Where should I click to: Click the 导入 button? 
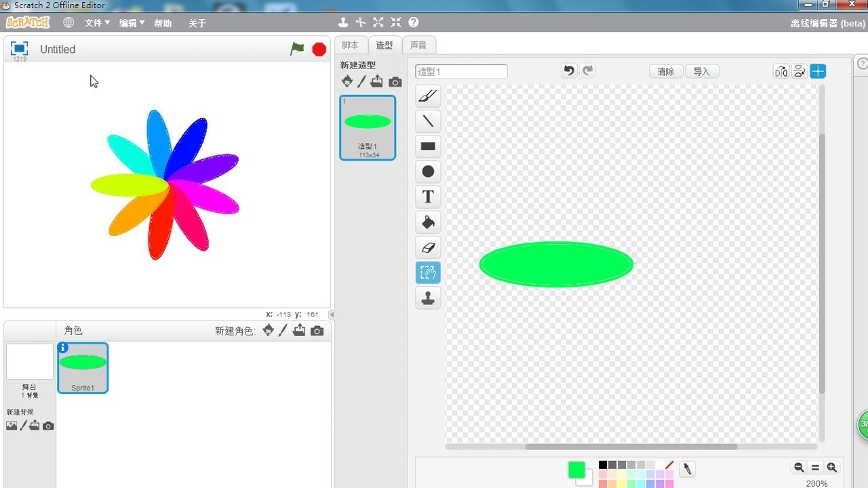pyautogui.click(x=701, y=71)
